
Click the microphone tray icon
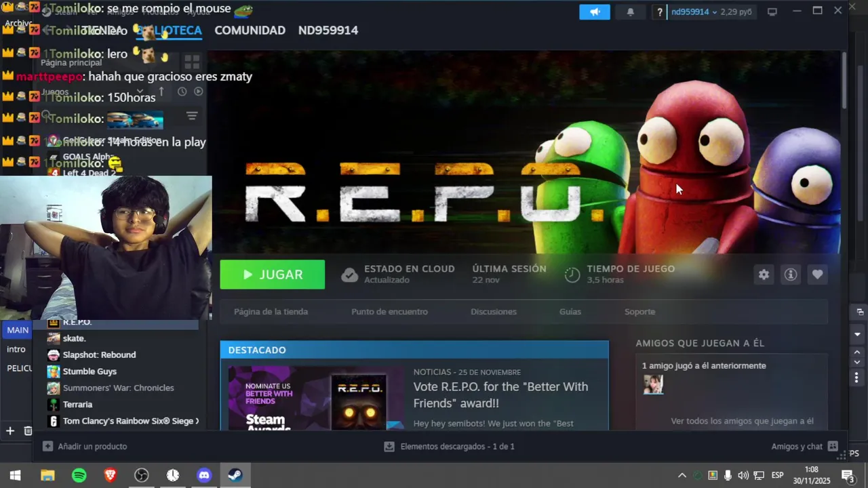[x=728, y=476]
